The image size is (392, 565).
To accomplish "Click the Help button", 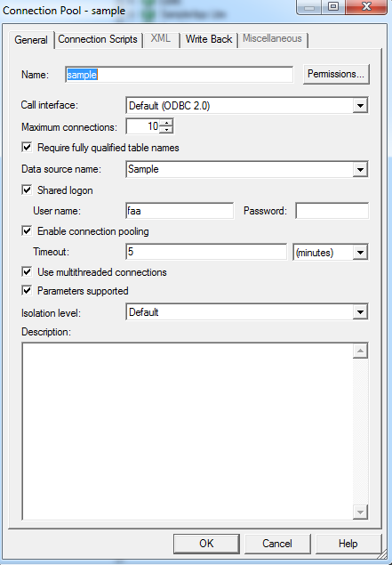I will (348, 544).
